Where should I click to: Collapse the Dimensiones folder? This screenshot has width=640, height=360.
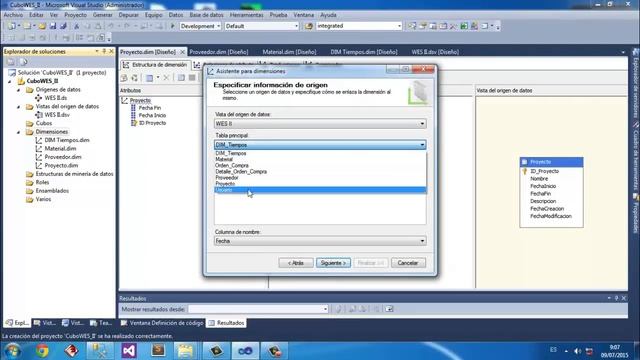click(18, 132)
